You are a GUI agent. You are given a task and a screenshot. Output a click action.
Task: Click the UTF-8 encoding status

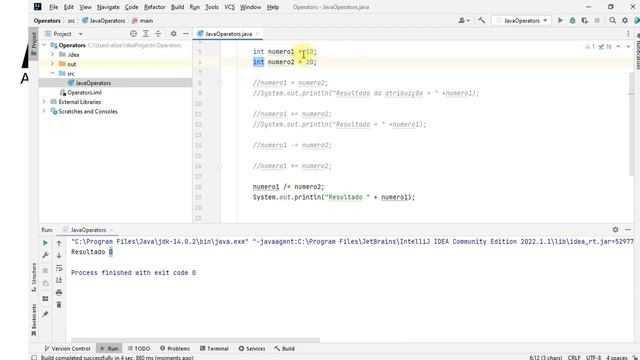(593, 357)
